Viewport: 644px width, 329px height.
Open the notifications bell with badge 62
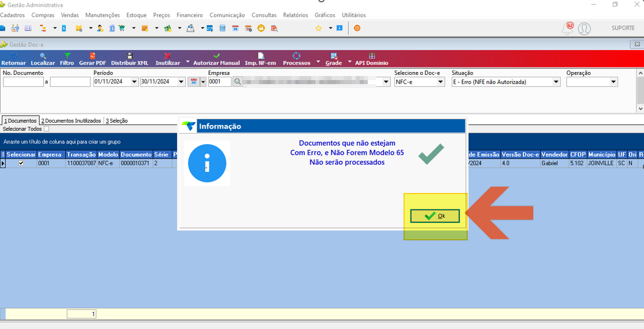(567, 28)
